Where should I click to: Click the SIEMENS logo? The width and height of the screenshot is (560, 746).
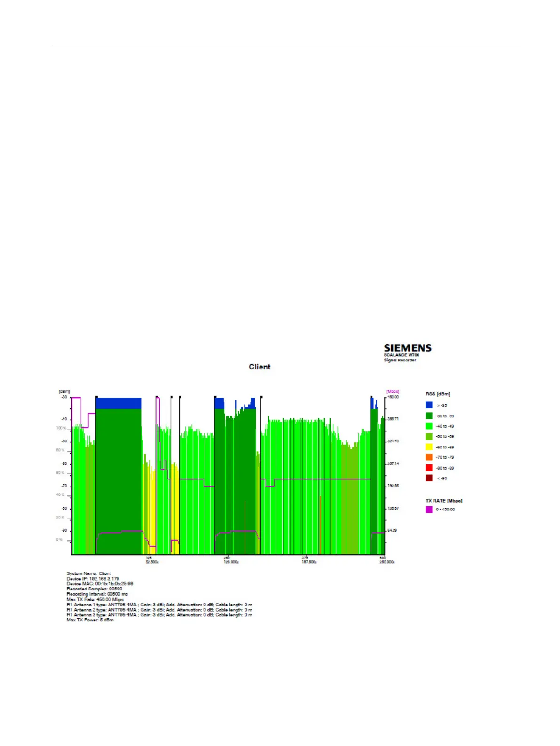(x=408, y=348)
